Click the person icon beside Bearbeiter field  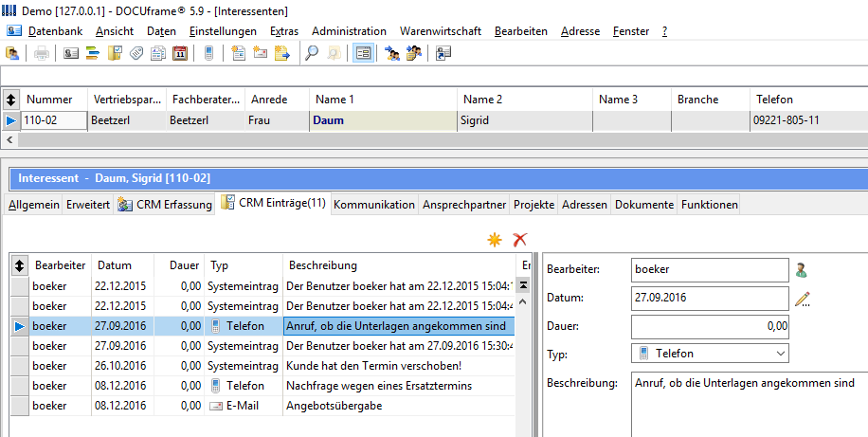(x=801, y=270)
